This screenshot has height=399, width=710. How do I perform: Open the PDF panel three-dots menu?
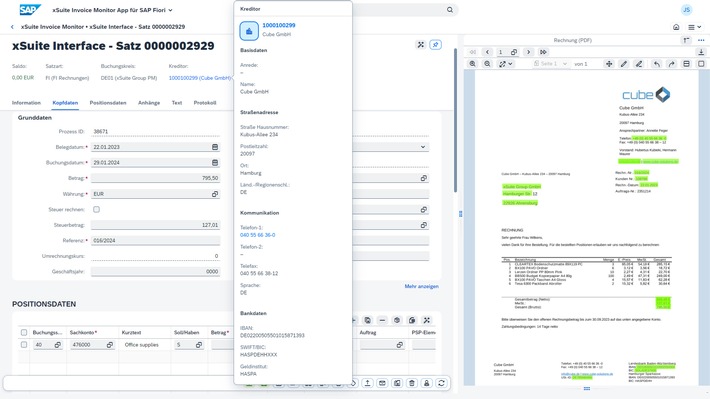[701, 40]
